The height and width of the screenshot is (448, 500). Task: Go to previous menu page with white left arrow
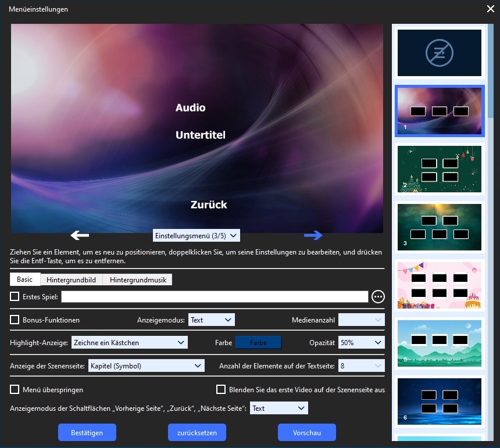click(80, 235)
